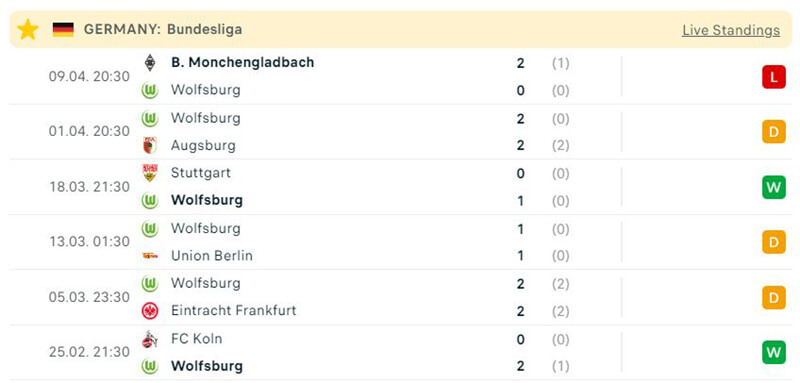Image resolution: width=800 pixels, height=383 pixels.
Task: Click the W badge for FC Koln match
Action: coord(774,352)
